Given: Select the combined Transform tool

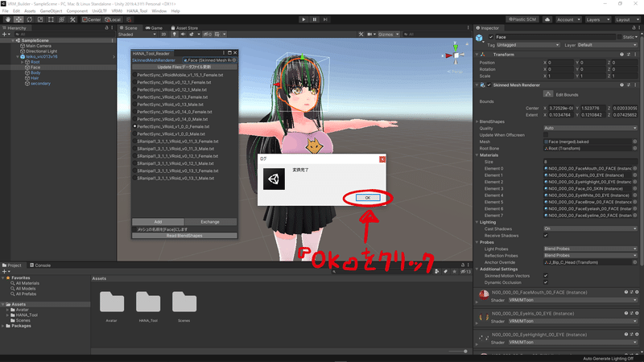Looking at the screenshot, I should point(62,19).
